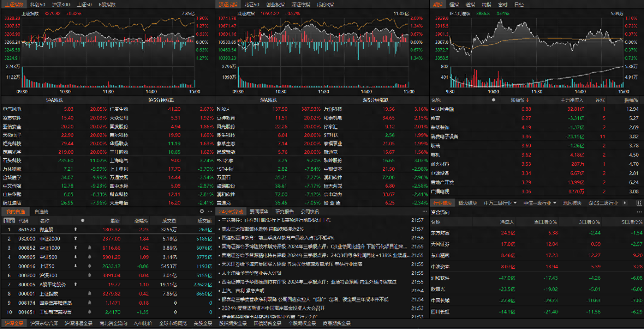Click the marker icon beside 上证50
The width and height of the screenshot is (644, 329).
pos(75,266)
